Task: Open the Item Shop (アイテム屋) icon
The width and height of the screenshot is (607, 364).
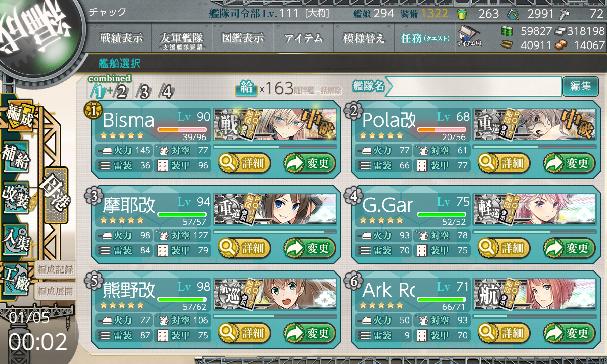Action: pyautogui.click(x=469, y=36)
